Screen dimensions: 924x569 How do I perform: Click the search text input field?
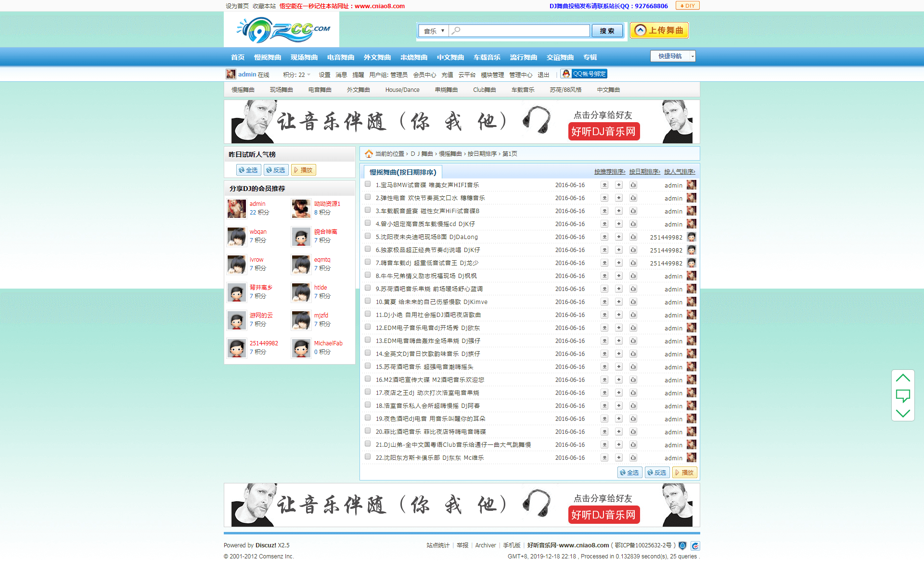click(x=520, y=31)
